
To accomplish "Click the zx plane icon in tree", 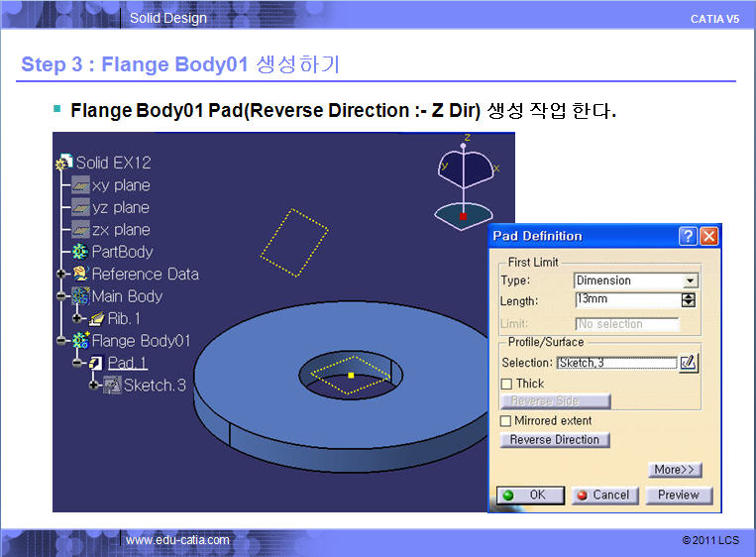I will [x=81, y=230].
